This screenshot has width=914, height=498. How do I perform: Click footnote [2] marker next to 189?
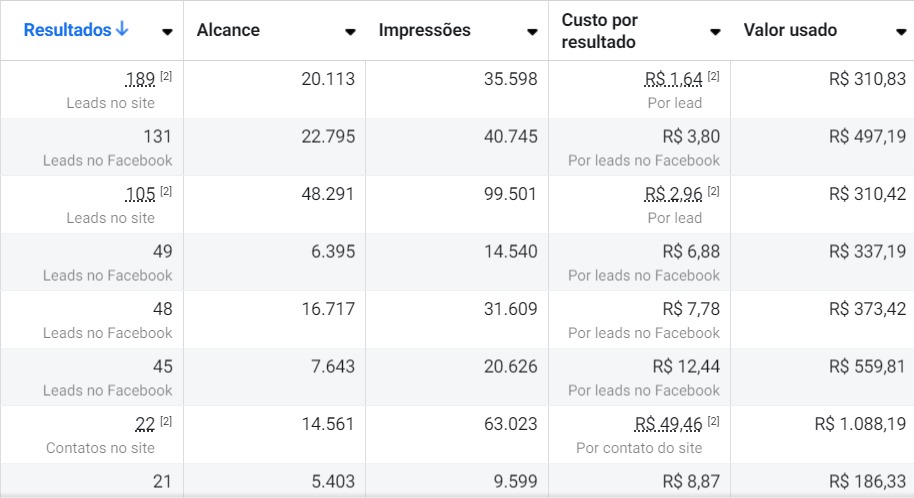[x=166, y=76]
